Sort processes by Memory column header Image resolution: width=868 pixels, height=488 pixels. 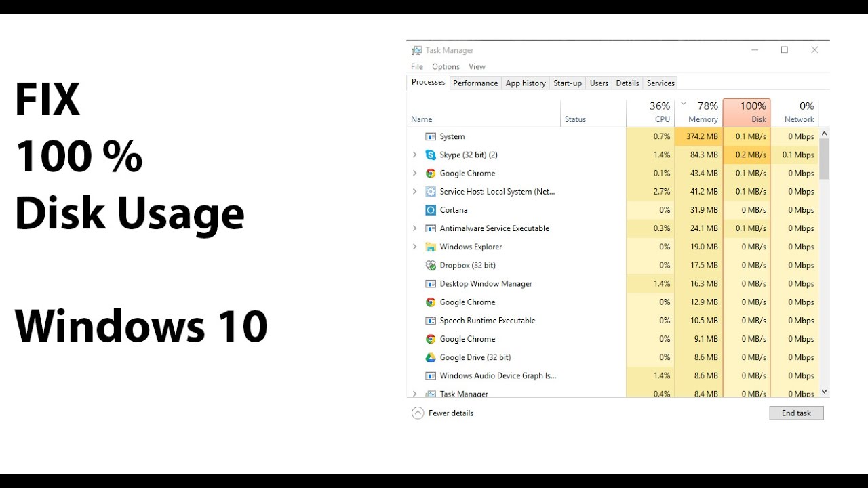[699, 113]
